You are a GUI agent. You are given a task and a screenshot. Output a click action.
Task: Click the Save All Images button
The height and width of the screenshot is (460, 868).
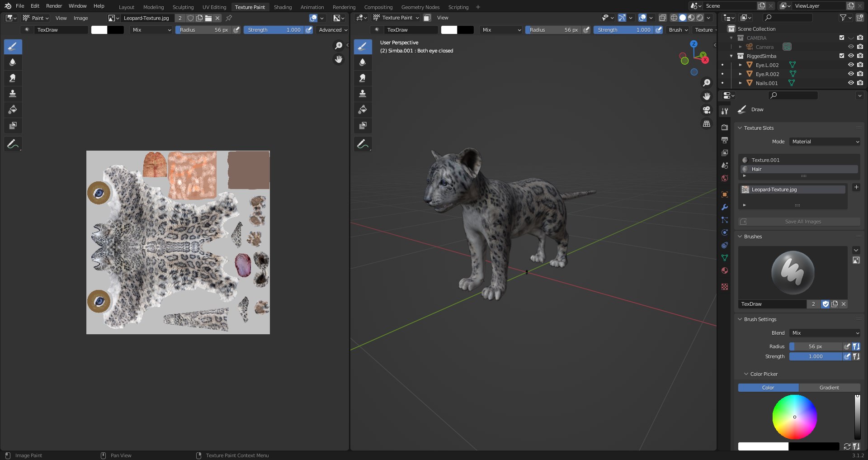click(x=799, y=222)
